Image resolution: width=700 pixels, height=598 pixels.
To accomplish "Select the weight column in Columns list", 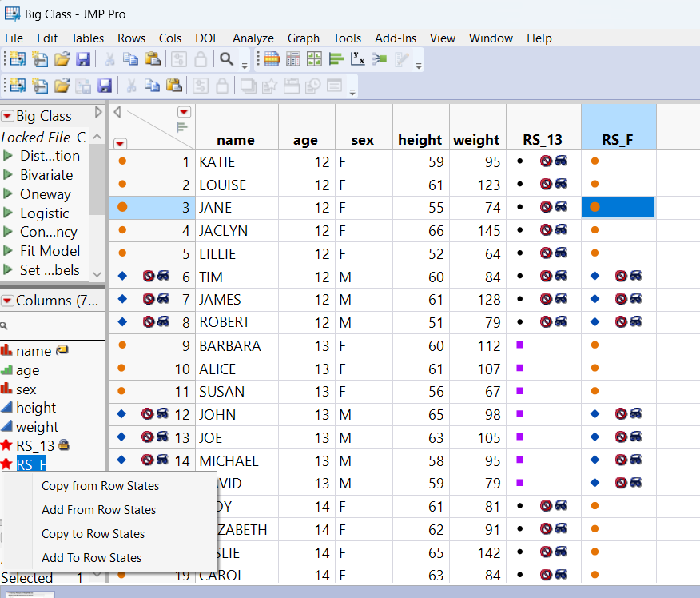I will point(37,427).
